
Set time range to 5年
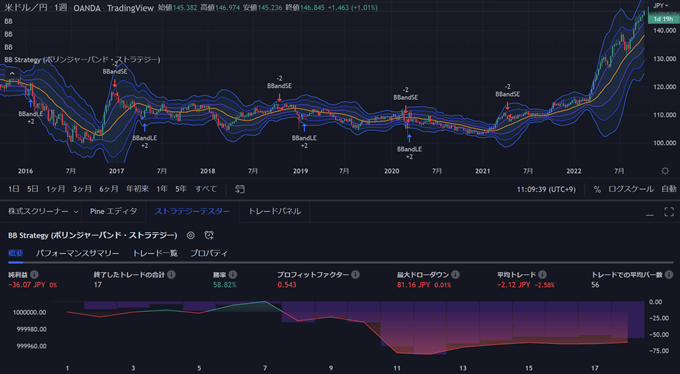[x=181, y=189]
